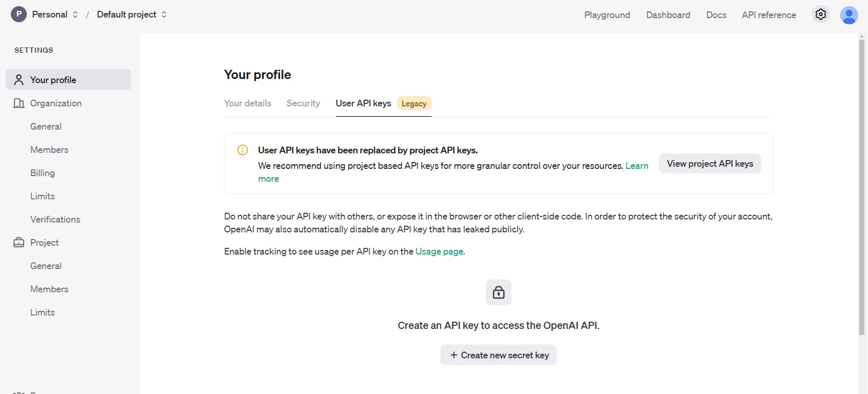Follow the Usage page link
The image size is (868, 394).
point(439,251)
